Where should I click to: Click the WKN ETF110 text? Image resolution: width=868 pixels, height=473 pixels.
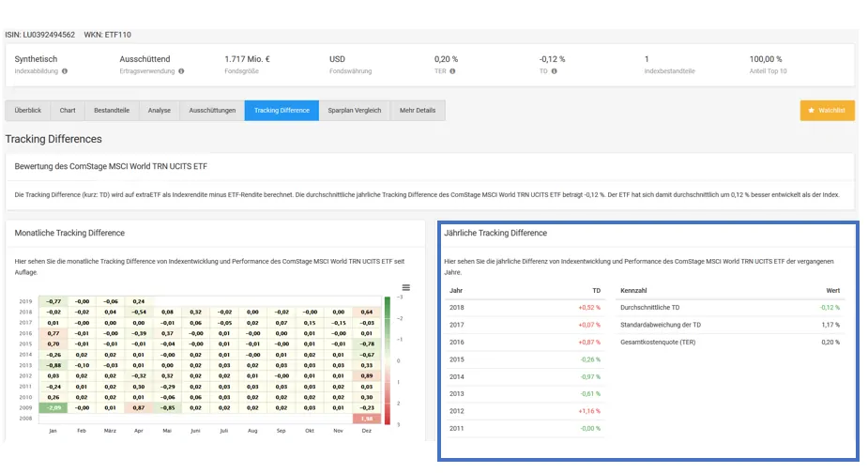tap(107, 35)
